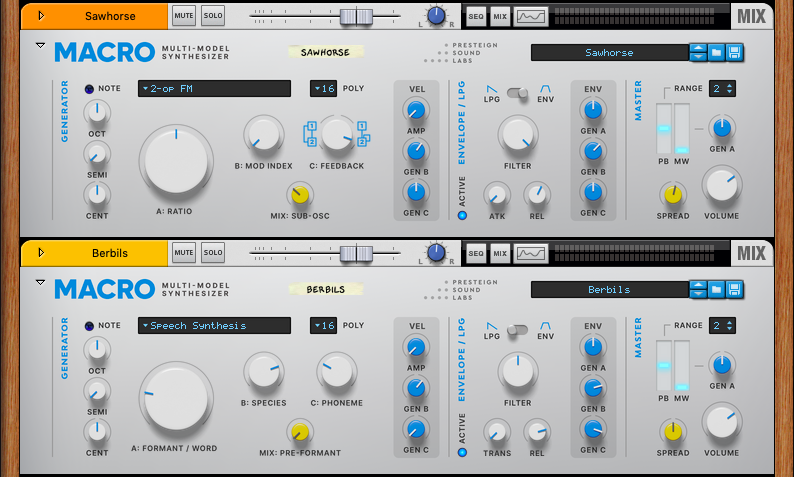Click the Berbils pan knob
794x477 pixels.
coord(436,253)
